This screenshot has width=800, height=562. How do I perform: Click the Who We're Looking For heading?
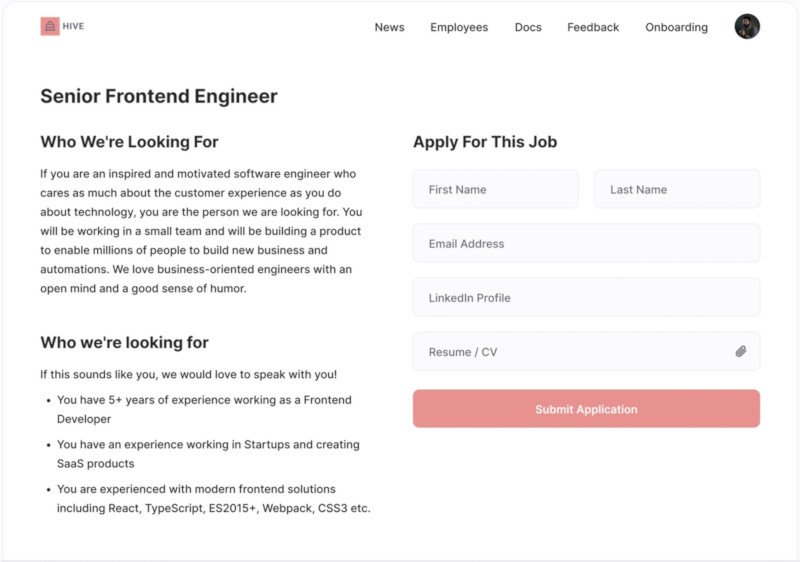pyautogui.click(x=129, y=142)
